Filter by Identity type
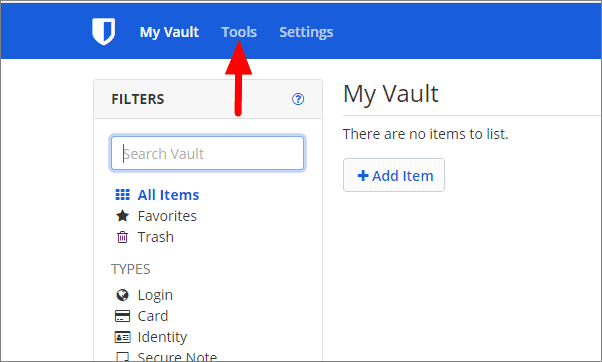Screen dimensions: 602x362 (162, 337)
